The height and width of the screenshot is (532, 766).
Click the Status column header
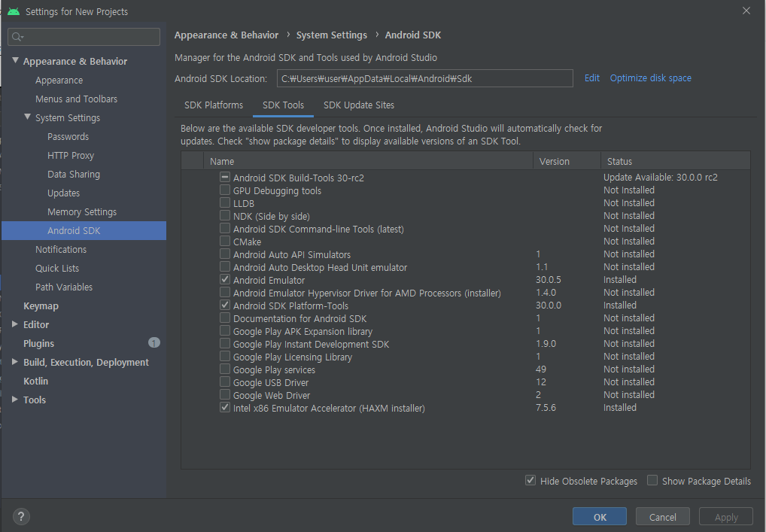coord(676,161)
